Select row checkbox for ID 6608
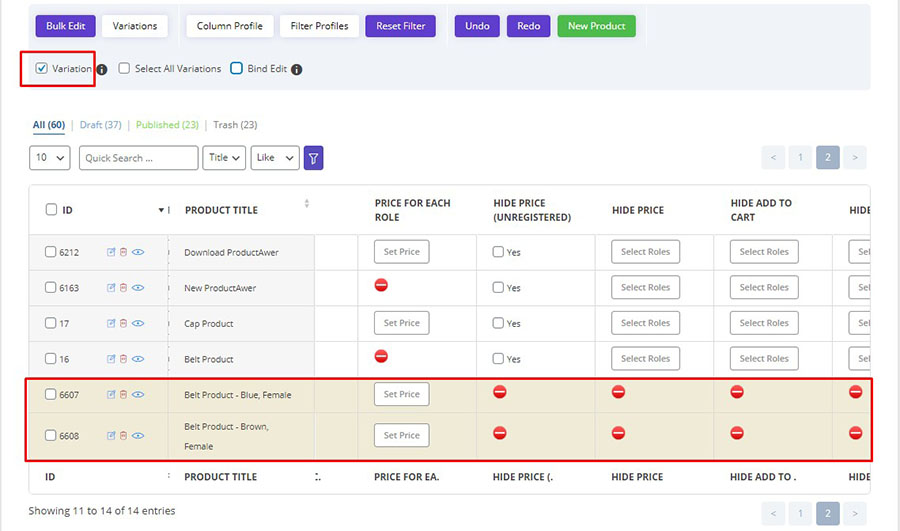Screen dimensions: 900x531 pyautogui.click(x=51, y=435)
